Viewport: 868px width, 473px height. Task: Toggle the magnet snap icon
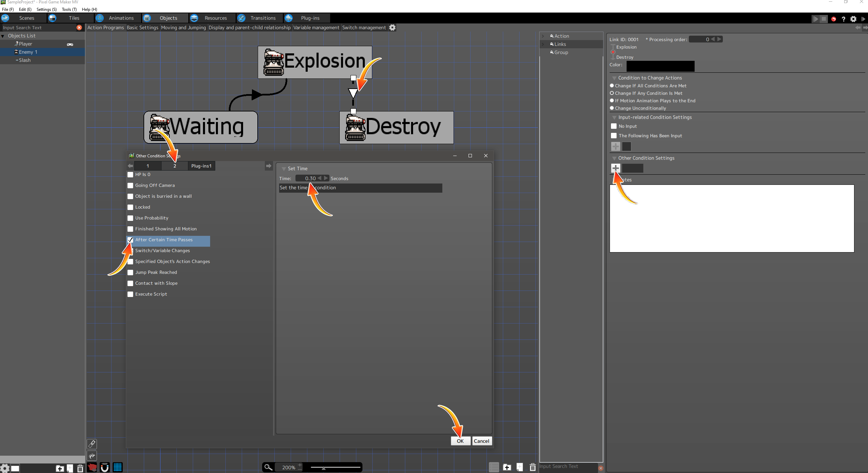tap(105, 468)
